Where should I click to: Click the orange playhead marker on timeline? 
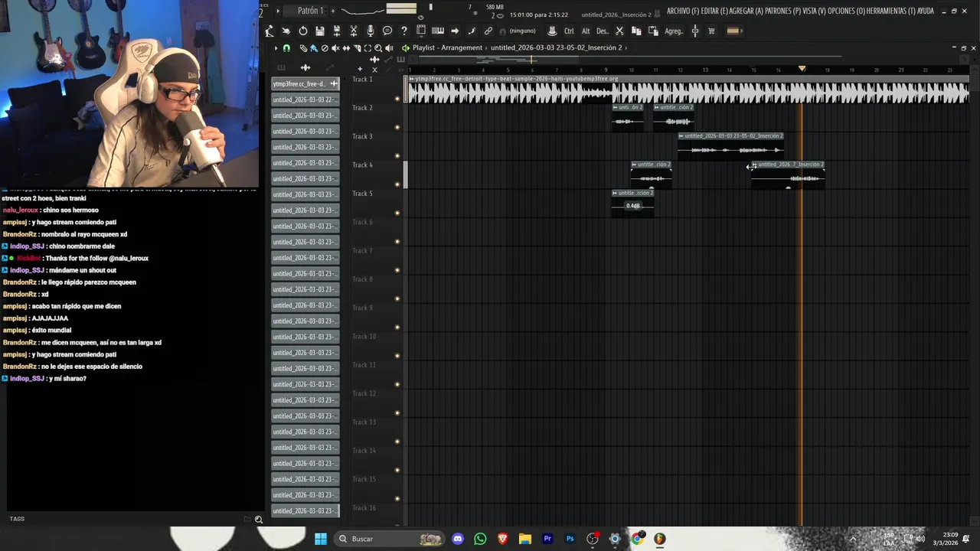click(x=802, y=69)
